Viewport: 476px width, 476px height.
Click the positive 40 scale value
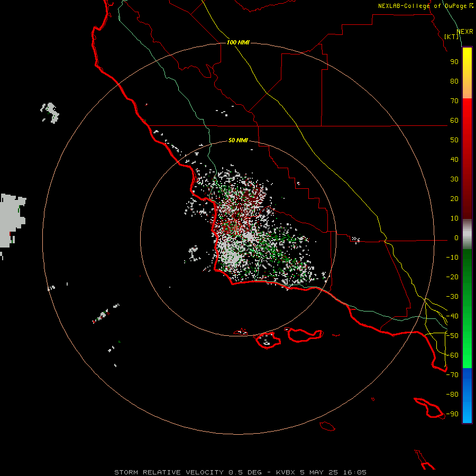coord(454,159)
